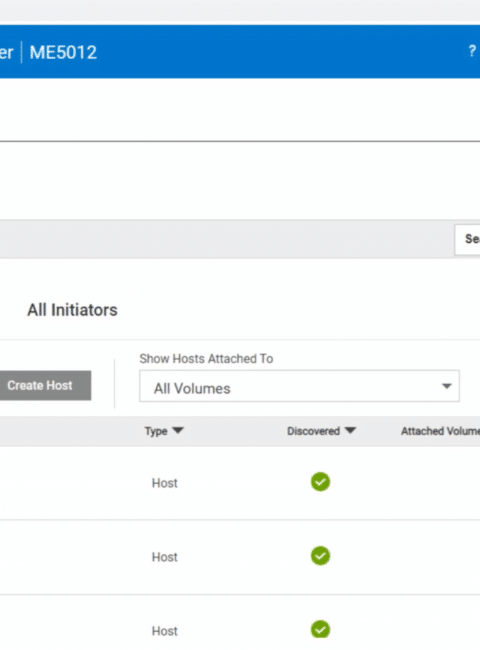Select the first Host row type cell
480x650 pixels.
[165, 483]
